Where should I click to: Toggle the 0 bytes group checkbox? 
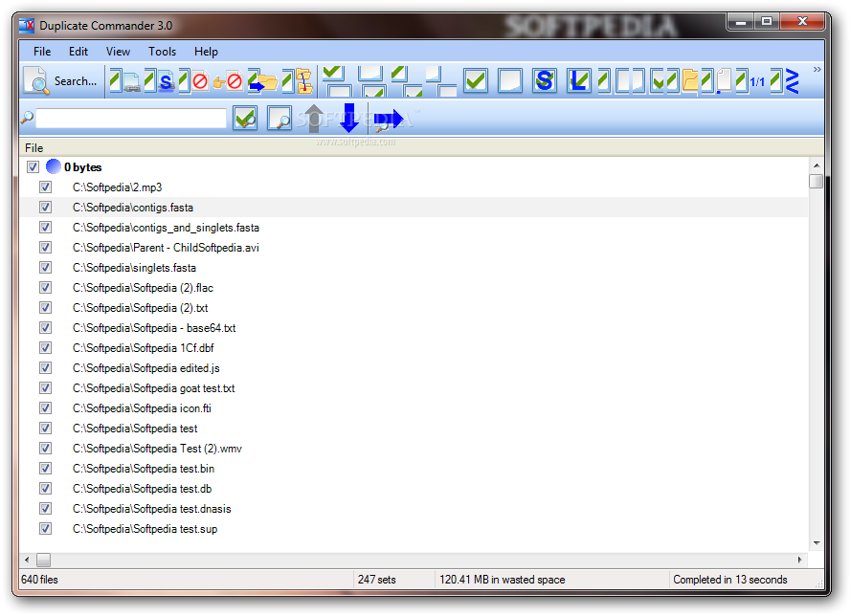34,167
